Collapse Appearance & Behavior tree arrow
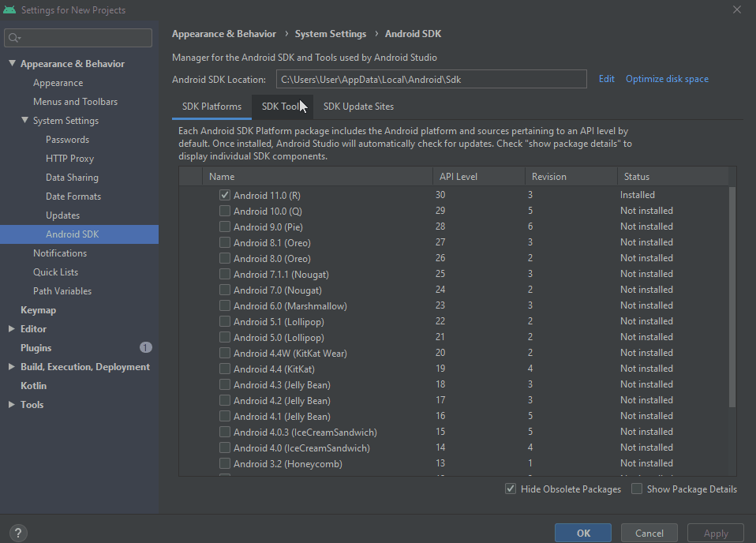Image resolution: width=756 pixels, height=543 pixels. 12,63
